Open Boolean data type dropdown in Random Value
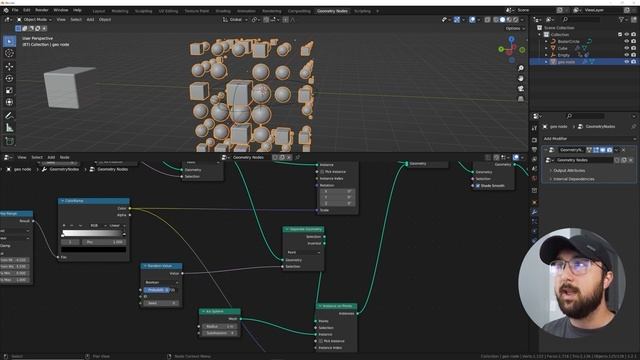This screenshot has width=640, height=360. (162, 282)
